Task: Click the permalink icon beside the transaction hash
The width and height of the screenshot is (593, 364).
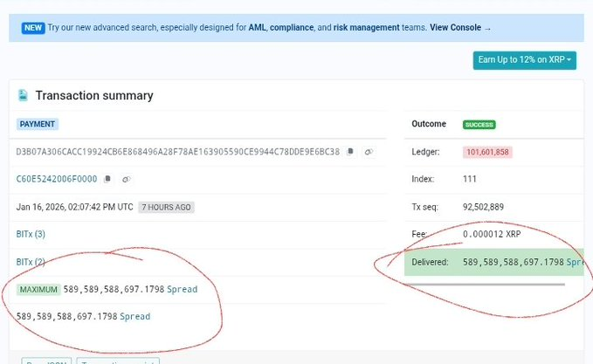Action: pyautogui.click(x=369, y=151)
